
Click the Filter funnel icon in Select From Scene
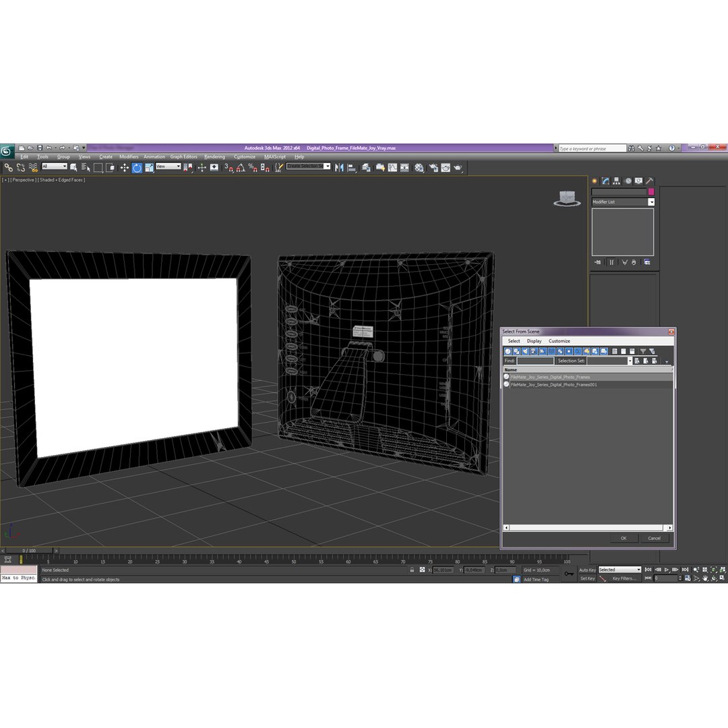[643, 351]
